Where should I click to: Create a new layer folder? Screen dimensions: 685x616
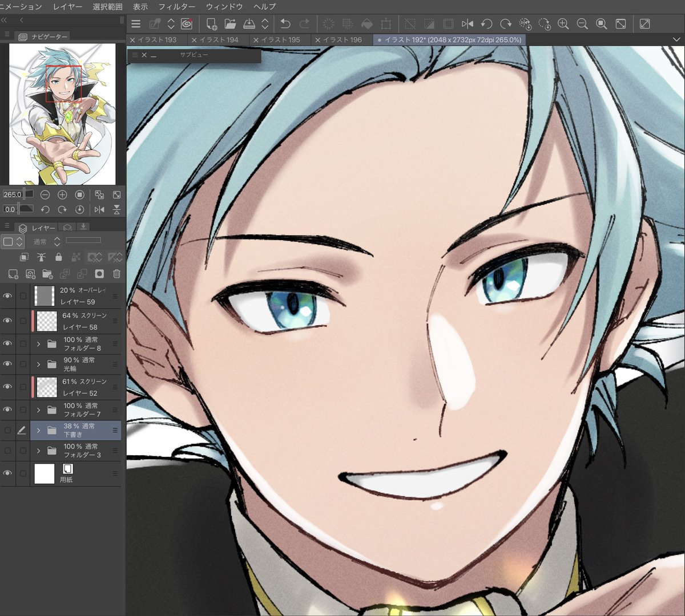click(x=47, y=274)
